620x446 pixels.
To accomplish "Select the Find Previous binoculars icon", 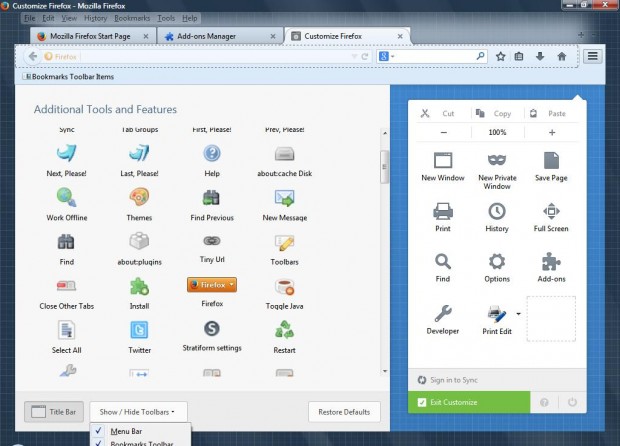I will tap(212, 197).
